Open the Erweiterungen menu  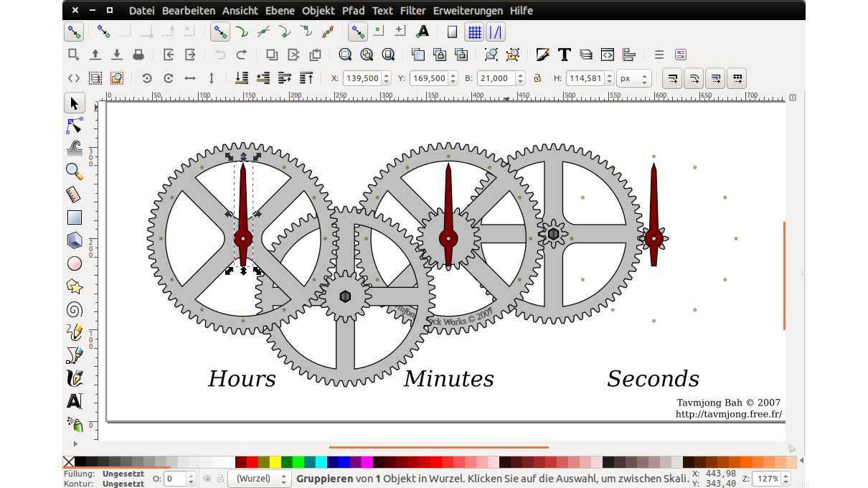click(x=468, y=11)
